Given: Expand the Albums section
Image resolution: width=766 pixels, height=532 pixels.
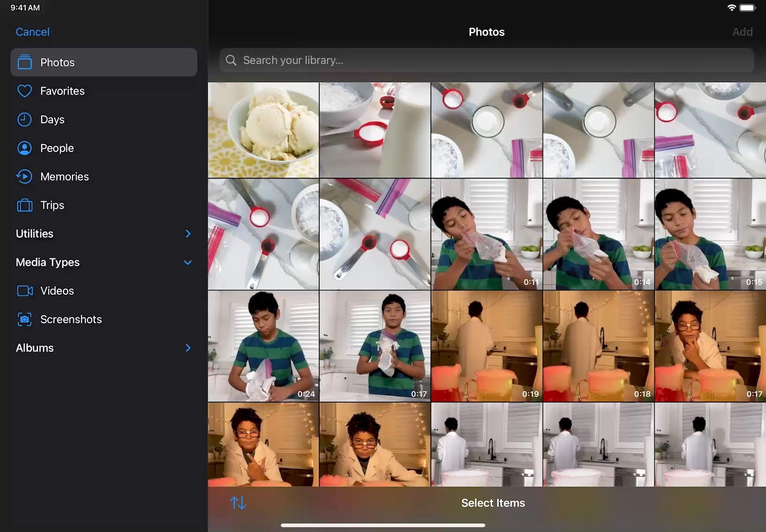Looking at the screenshot, I should (x=188, y=348).
